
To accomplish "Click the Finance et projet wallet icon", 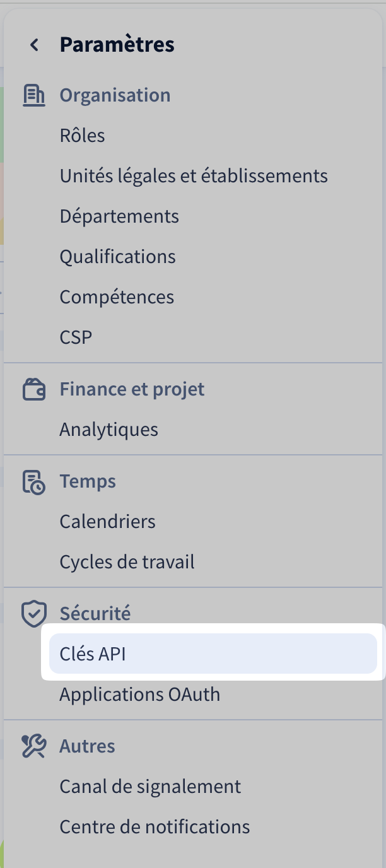I will point(33,389).
